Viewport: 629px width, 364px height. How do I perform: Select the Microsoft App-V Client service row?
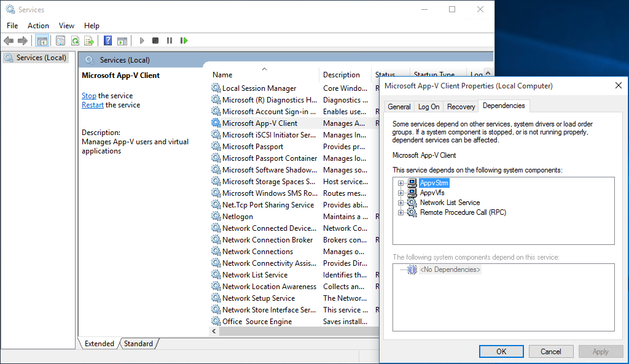pos(294,123)
